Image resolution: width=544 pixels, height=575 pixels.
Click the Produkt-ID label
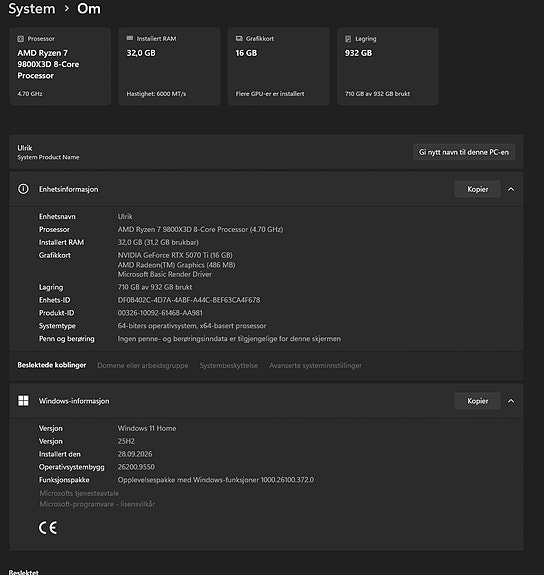pos(56,313)
